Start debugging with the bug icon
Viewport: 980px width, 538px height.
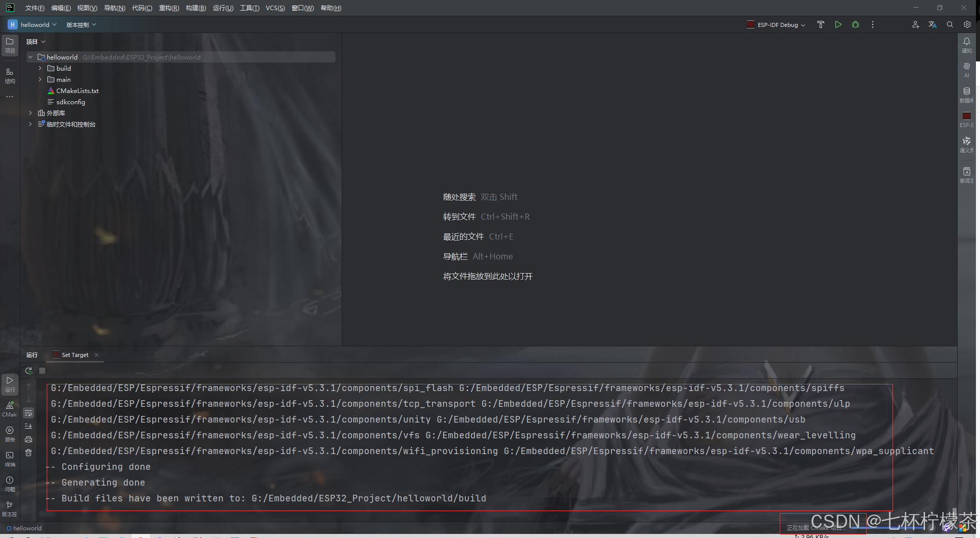point(856,24)
